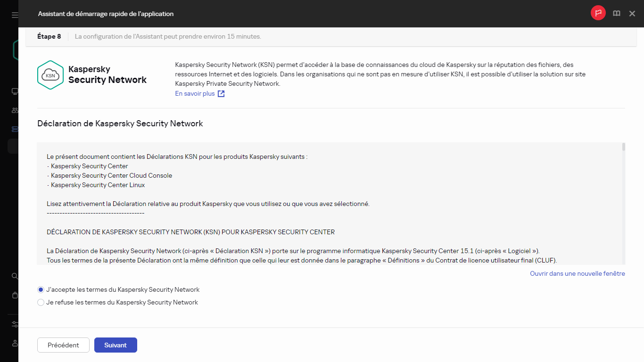Open the servers section in the sidebar

click(x=14, y=129)
